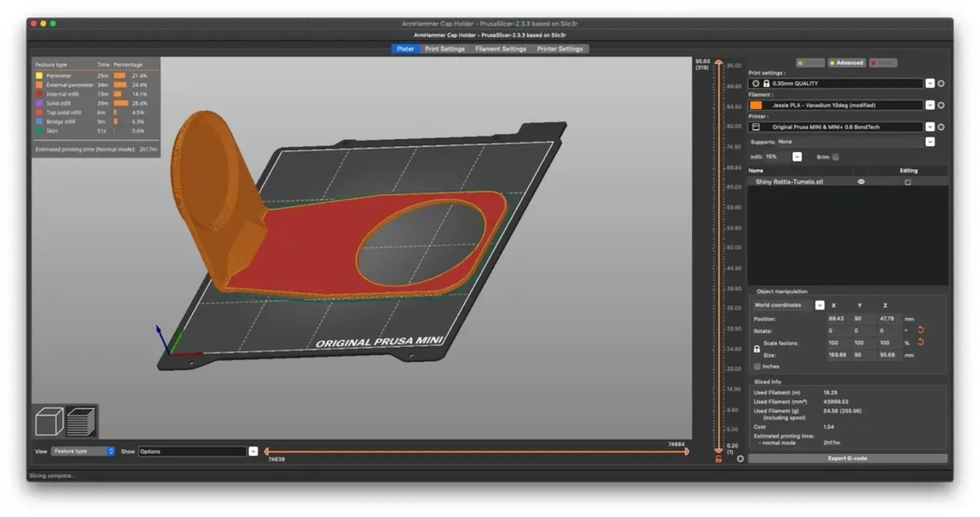The image size is (980, 517).
Task: Click the vertical layer slider top handle
Action: coord(719,63)
